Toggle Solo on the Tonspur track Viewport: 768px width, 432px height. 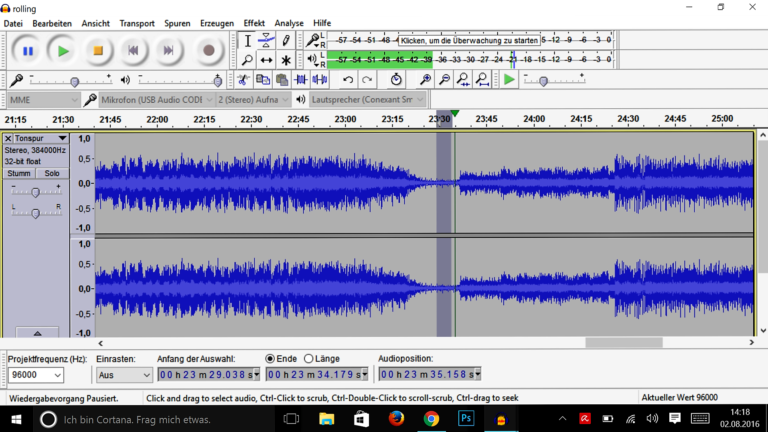(51, 173)
